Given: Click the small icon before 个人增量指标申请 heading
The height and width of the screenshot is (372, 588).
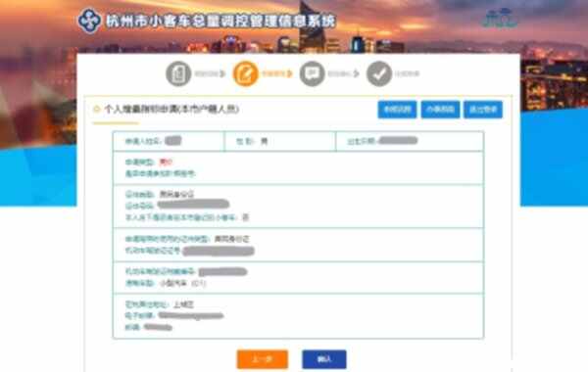Looking at the screenshot, I should 96,109.
